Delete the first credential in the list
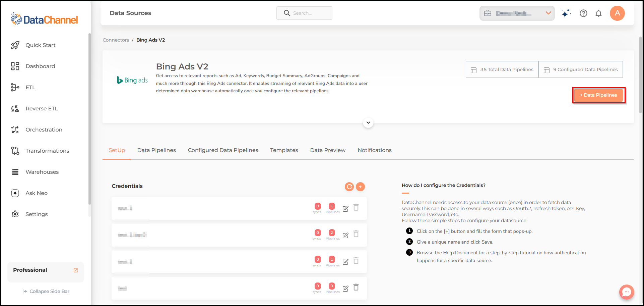This screenshot has height=306, width=644. tap(356, 207)
